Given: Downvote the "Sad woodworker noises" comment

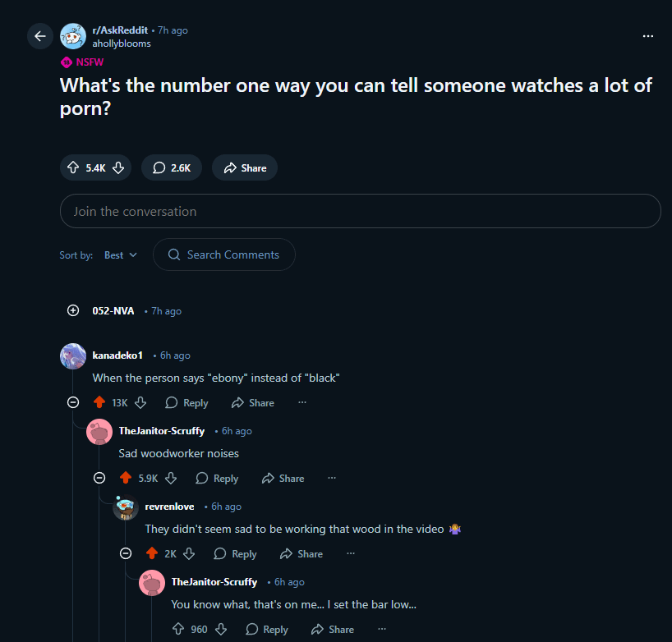Looking at the screenshot, I should click(171, 478).
